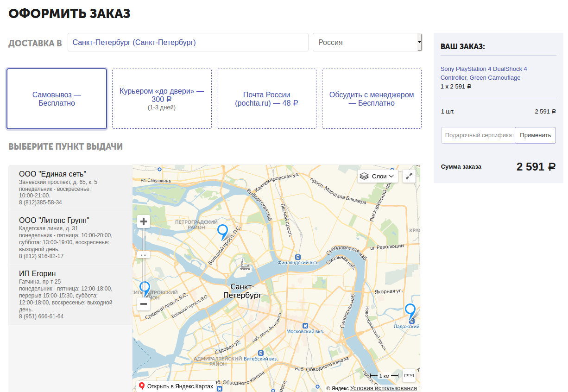Click phone number 8 (812)385-58-34
Image resolution: width=568 pixels, height=392 pixels.
[x=40, y=202]
